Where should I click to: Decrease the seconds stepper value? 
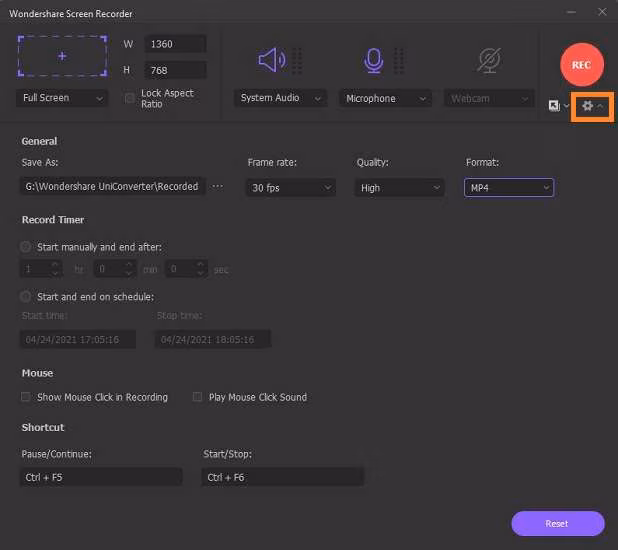coord(200,273)
